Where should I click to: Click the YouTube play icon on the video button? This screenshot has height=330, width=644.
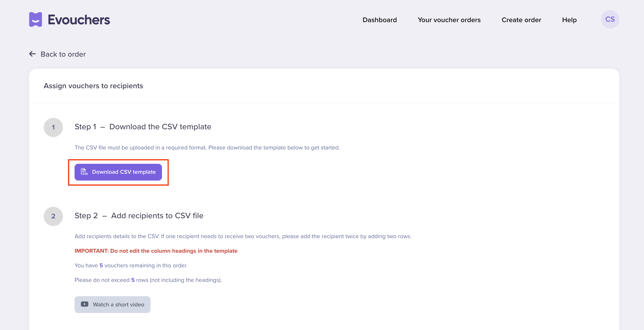coord(85,304)
